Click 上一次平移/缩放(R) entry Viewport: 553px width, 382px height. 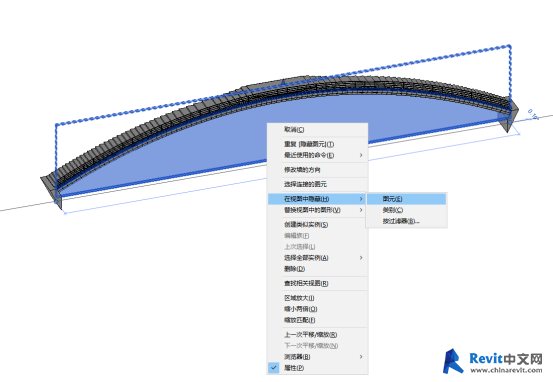(317, 334)
